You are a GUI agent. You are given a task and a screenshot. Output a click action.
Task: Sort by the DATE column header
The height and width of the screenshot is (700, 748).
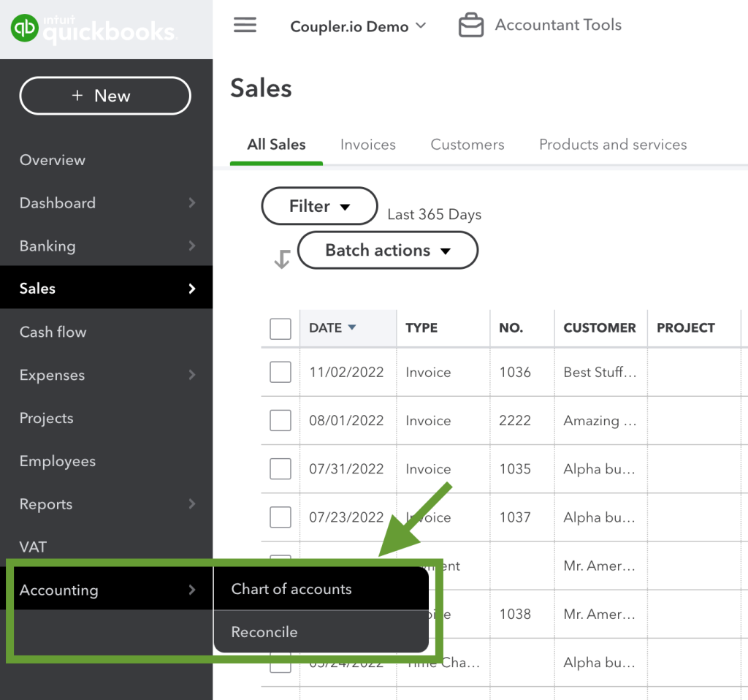[x=328, y=328]
